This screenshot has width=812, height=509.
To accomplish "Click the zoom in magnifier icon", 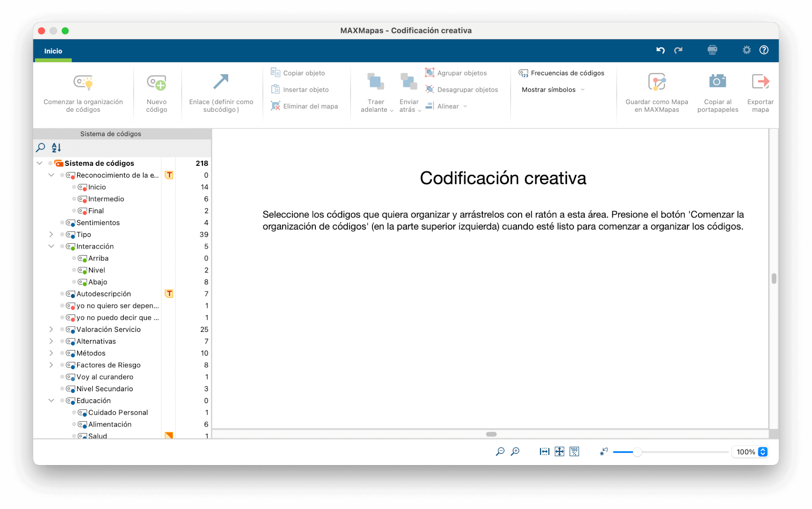I will pyautogui.click(x=515, y=451).
